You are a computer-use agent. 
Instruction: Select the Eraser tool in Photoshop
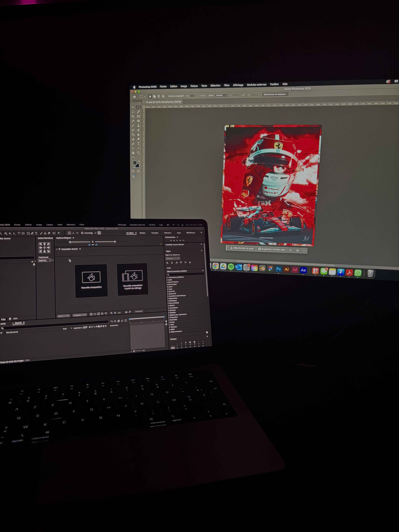(138, 130)
